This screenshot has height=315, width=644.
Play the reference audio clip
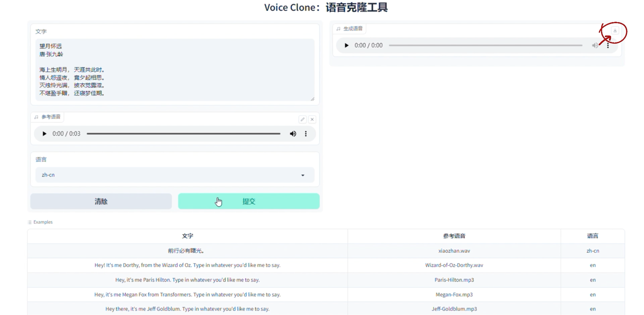click(44, 134)
